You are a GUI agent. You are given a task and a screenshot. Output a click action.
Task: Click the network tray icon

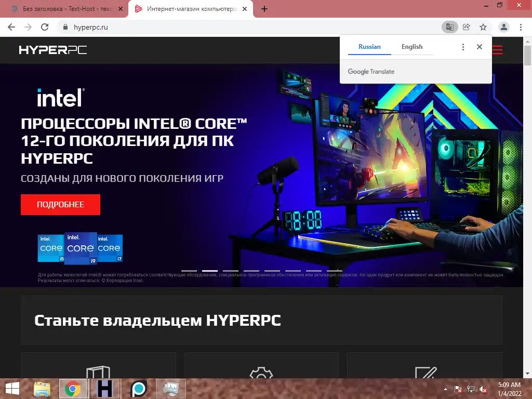(471, 389)
